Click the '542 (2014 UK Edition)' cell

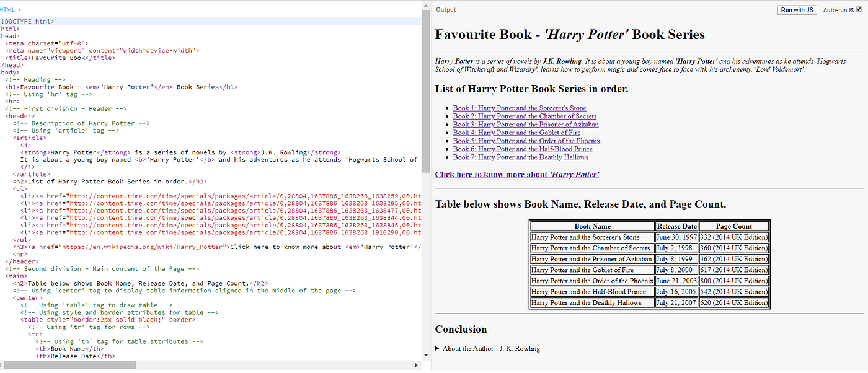(734, 291)
